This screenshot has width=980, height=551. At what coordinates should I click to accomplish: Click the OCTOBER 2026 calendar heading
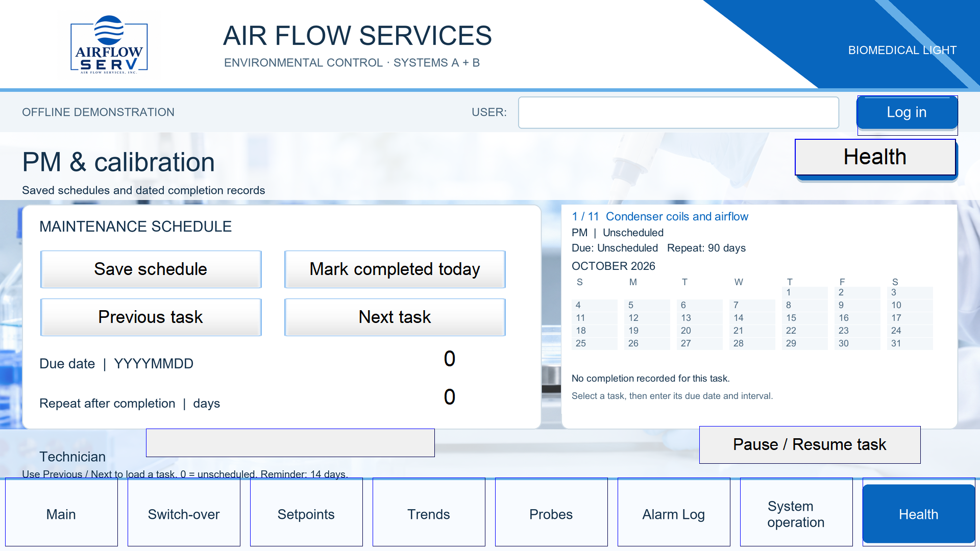613,266
